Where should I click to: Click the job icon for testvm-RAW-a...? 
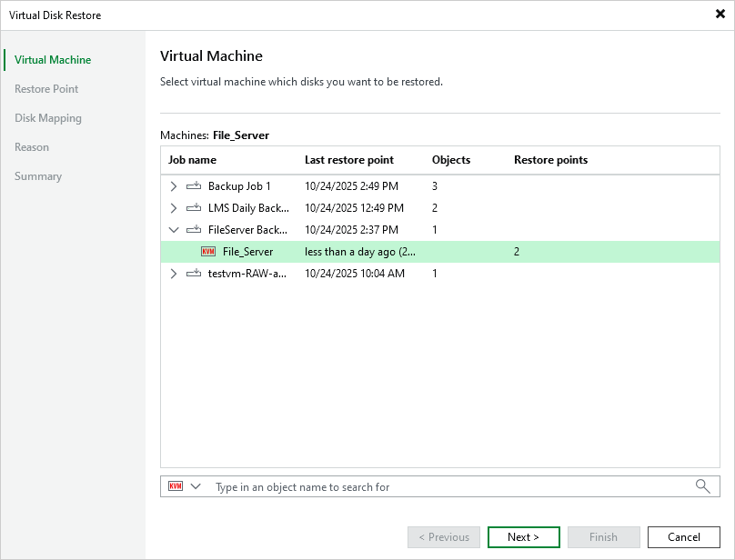pos(191,273)
